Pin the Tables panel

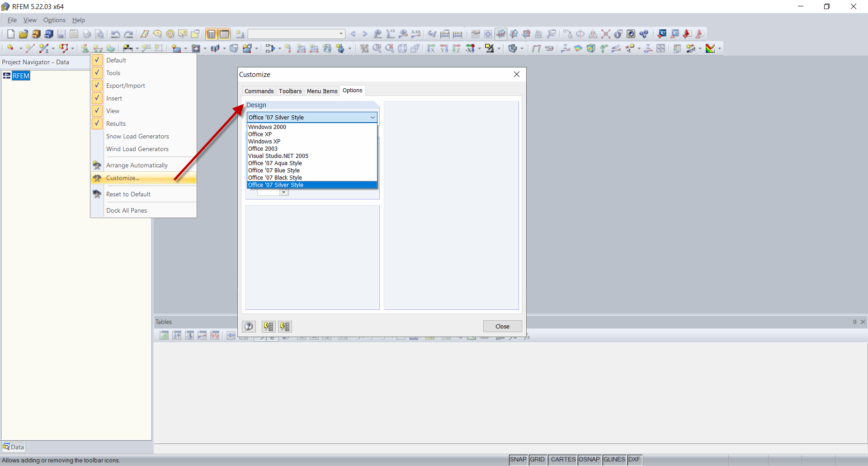pos(854,322)
